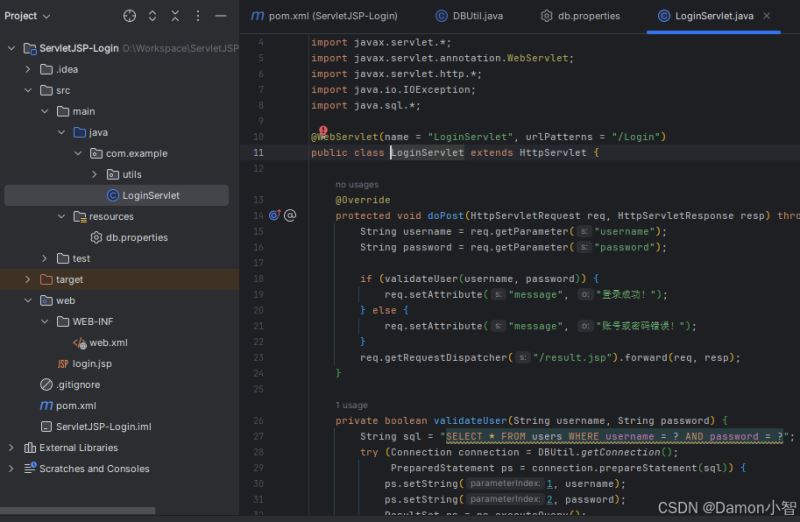Click the Select Opened File crosshair icon
Viewport: 800px width, 522px height.
[x=129, y=16]
